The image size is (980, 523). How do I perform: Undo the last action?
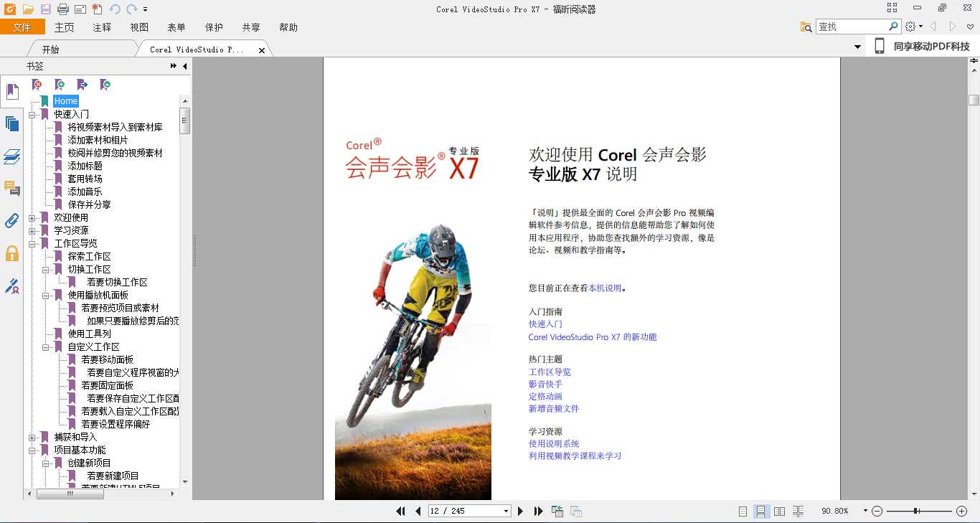[x=115, y=9]
